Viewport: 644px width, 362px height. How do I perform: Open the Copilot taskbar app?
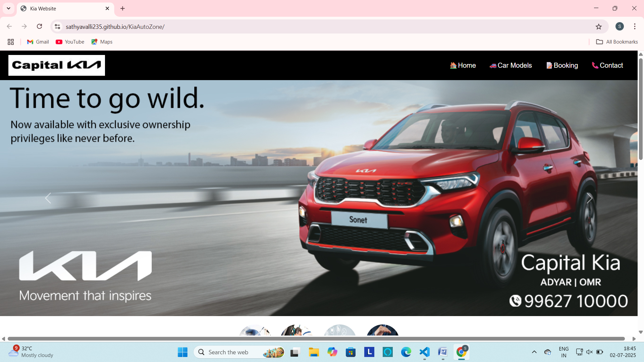tap(332, 352)
